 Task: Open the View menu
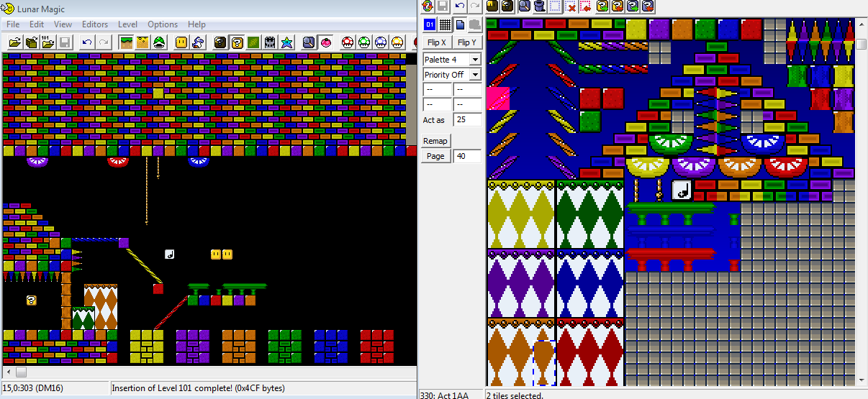pyautogui.click(x=63, y=24)
